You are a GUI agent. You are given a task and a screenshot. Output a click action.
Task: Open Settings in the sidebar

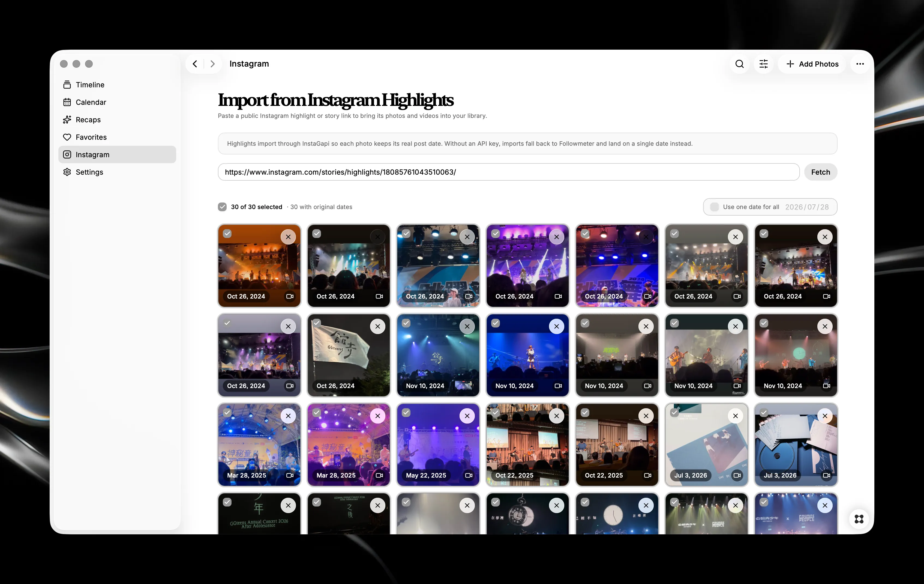click(117, 172)
